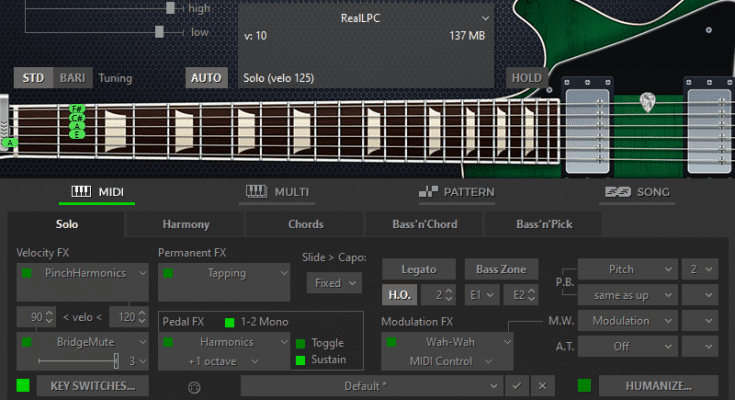Click the KEY SWITCHES button
Viewport: 735px width, 400px height.
(92, 385)
